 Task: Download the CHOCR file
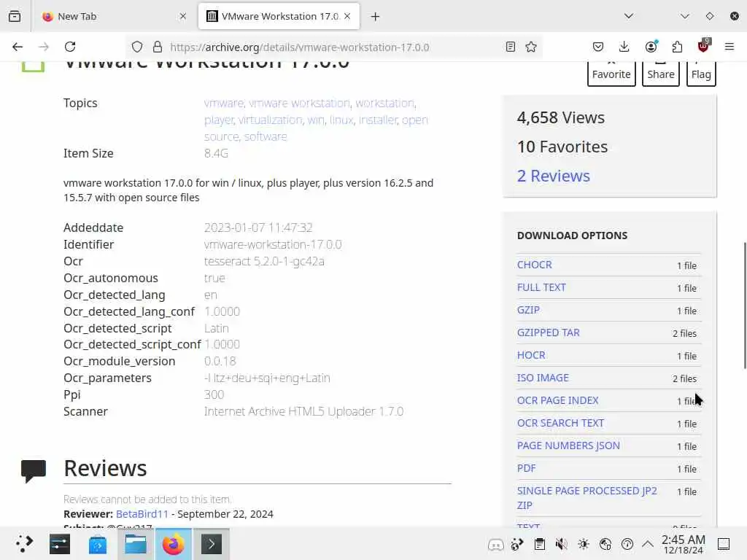coord(535,265)
